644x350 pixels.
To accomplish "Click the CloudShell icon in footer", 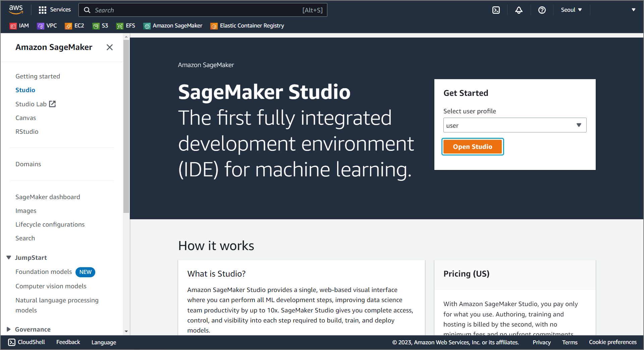I will point(12,342).
